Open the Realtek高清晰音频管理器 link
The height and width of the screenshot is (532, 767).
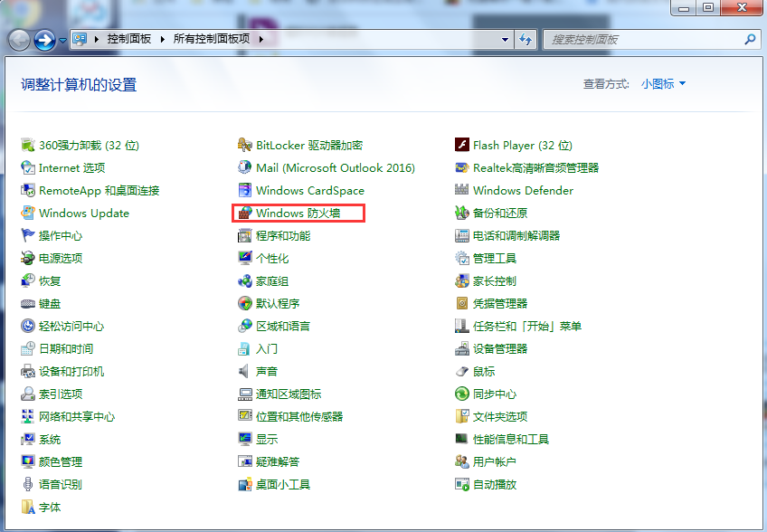(x=535, y=168)
